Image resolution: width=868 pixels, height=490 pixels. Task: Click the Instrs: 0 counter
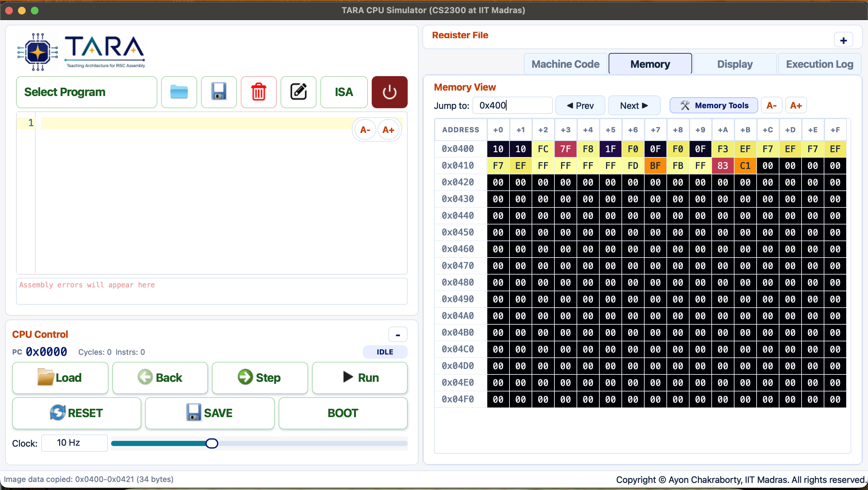130,352
